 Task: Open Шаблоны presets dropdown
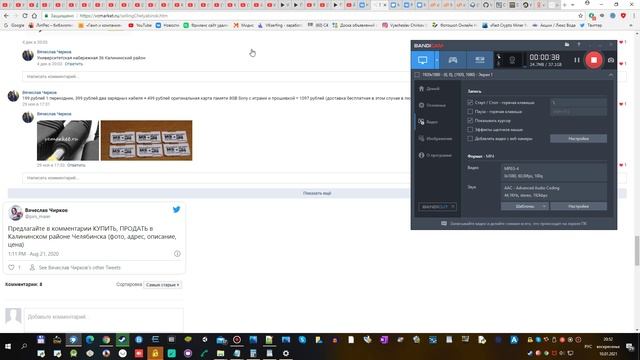(x=525, y=207)
